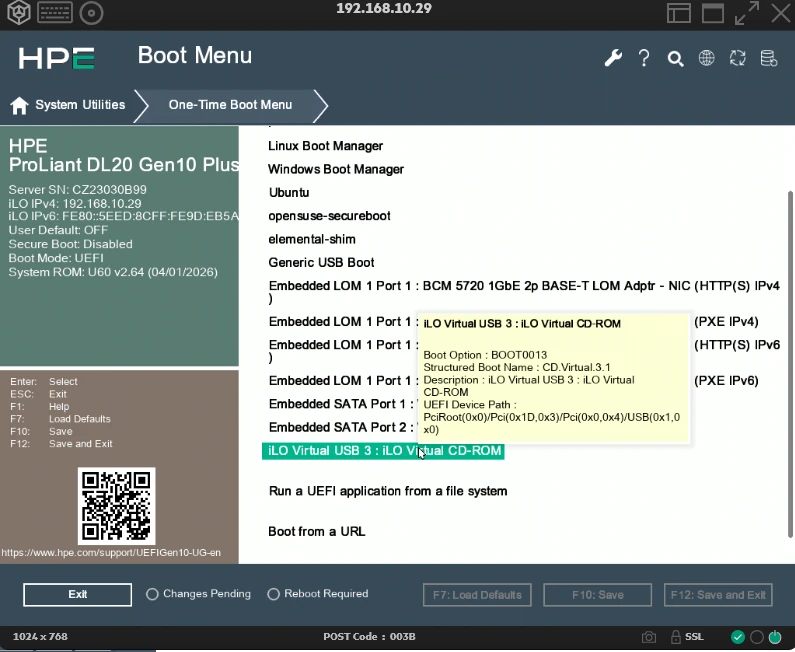This screenshot has height=652, width=795.
Task: Open the virtual media disc icon
Action: click(91, 13)
